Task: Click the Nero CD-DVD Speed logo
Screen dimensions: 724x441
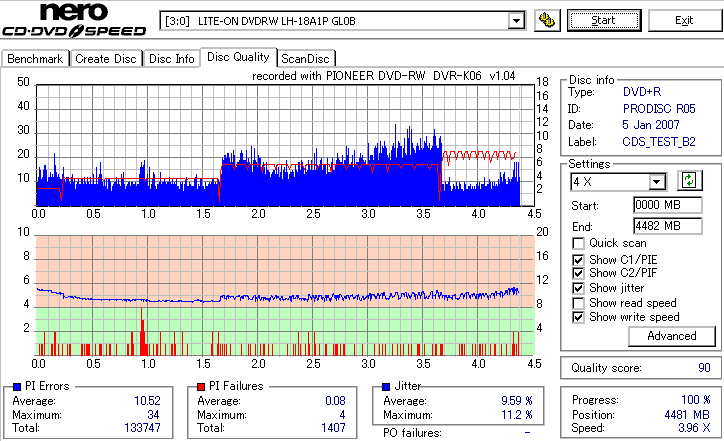Action: click(x=74, y=19)
